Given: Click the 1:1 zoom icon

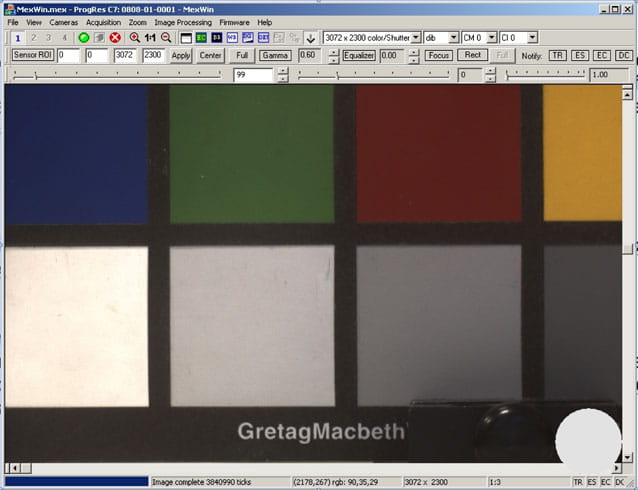Looking at the screenshot, I should click(x=150, y=37).
